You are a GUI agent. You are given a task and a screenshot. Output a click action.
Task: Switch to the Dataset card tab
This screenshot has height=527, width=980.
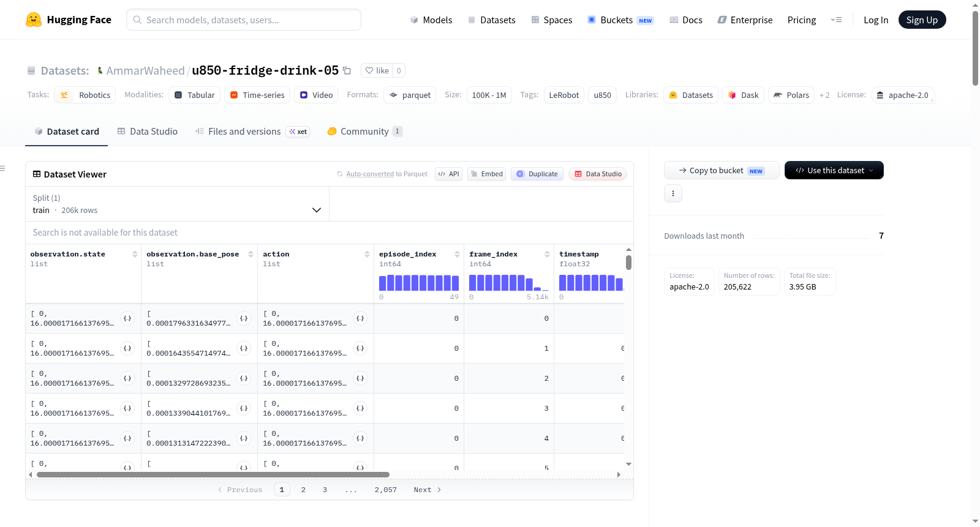(66, 132)
